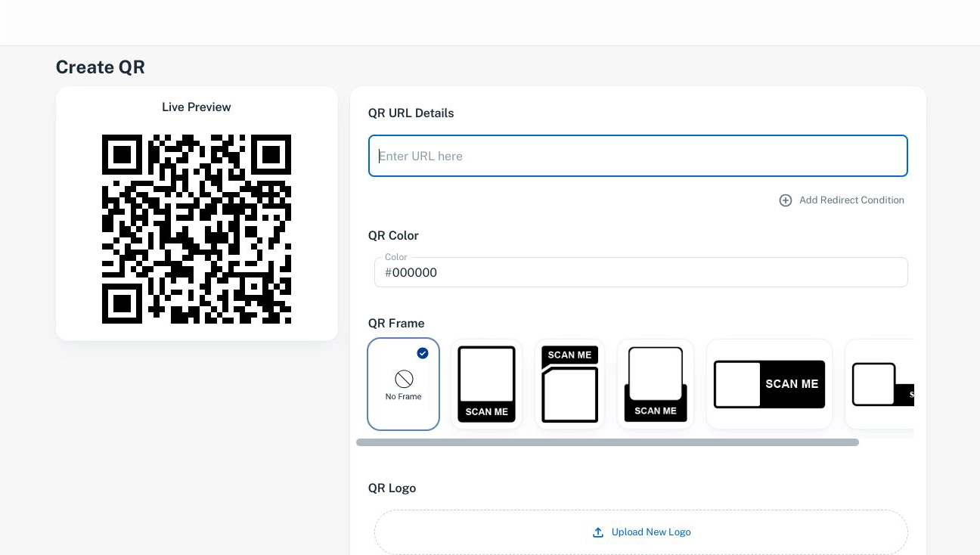
Task: Select the wide horizontal SCAN ME frame
Action: click(x=769, y=384)
